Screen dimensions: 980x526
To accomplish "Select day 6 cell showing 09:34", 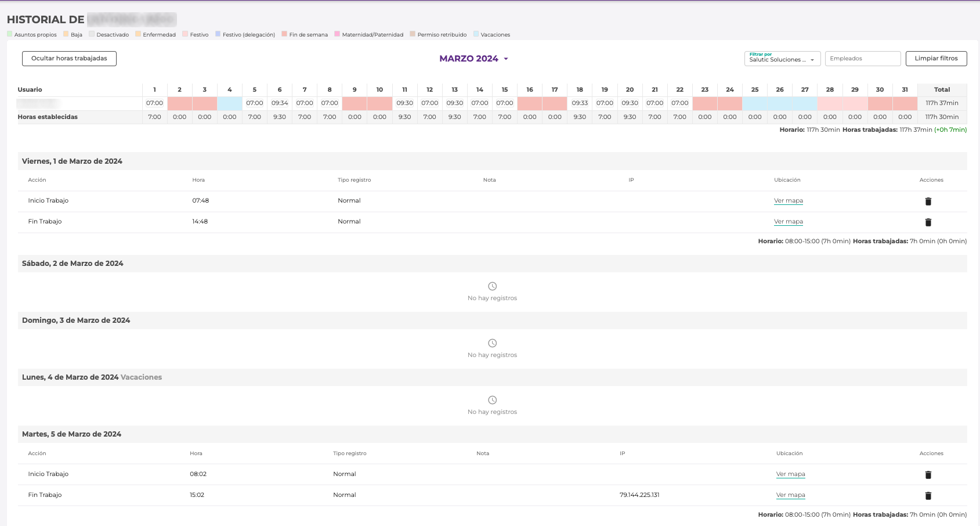I will [x=280, y=103].
